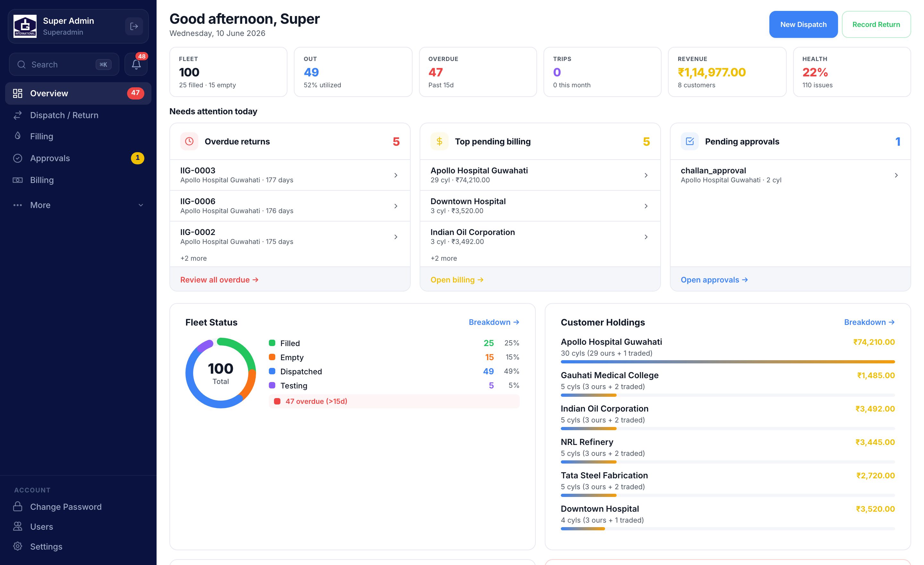
Task: Click the yellow 1 badge on Approvals
Action: 138,158
